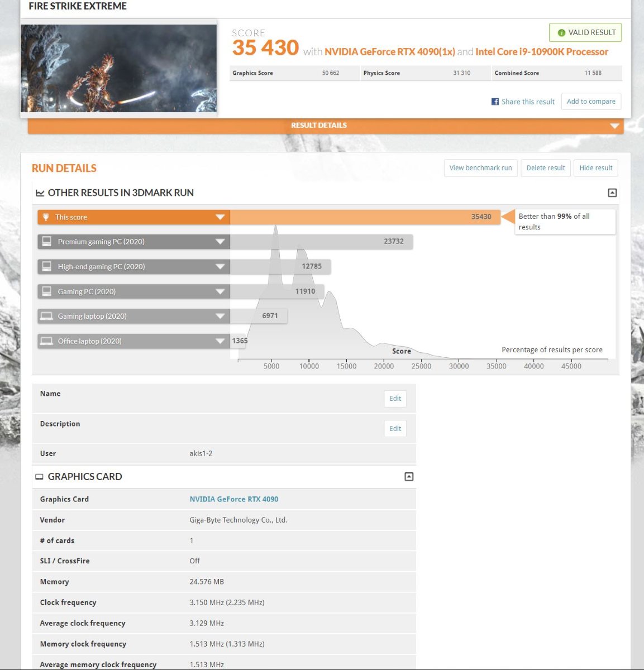Click the Fire Strike Extreme title
644x670 pixels.
pos(78,6)
